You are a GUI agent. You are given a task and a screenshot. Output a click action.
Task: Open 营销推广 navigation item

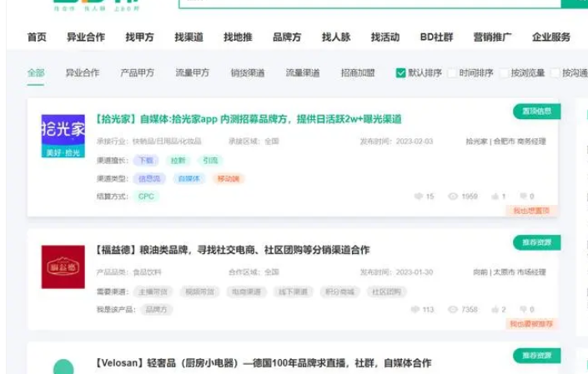[492, 37]
